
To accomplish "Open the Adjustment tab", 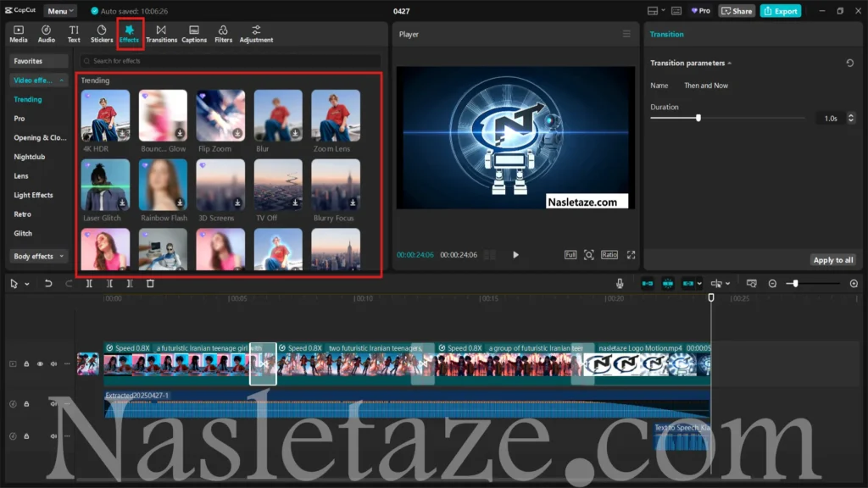I will (x=256, y=34).
